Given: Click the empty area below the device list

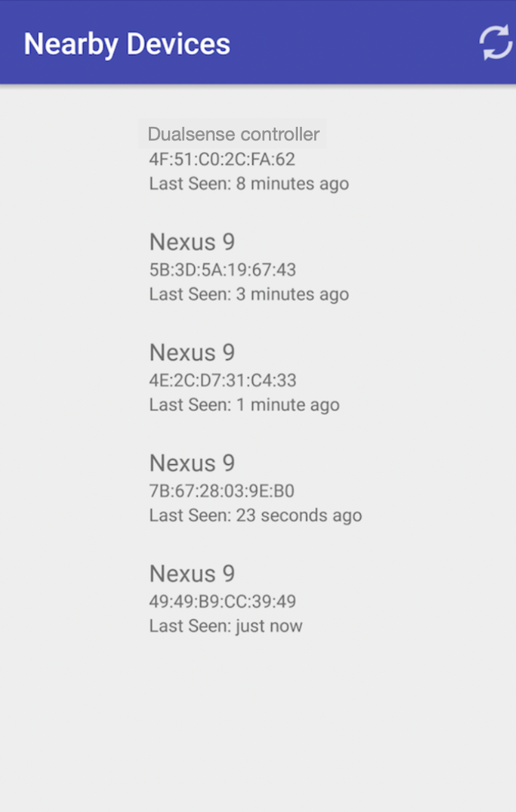Looking at the screenshot, I should tap(258, 727).
